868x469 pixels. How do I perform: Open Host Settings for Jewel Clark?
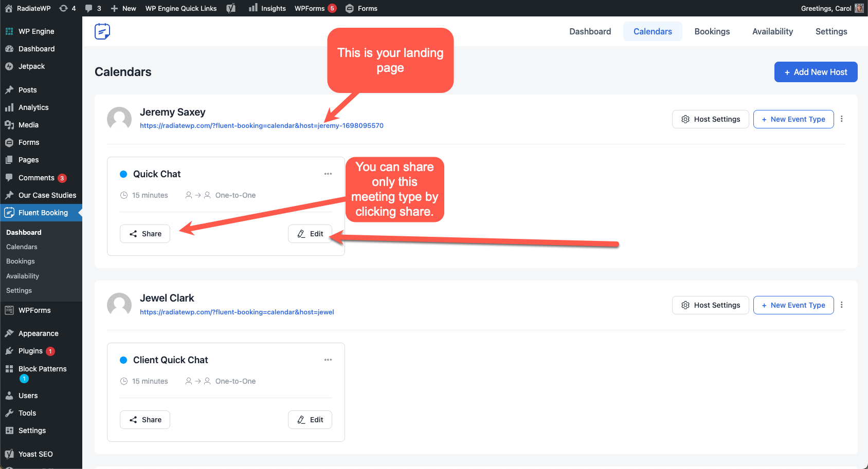point(710,305)
